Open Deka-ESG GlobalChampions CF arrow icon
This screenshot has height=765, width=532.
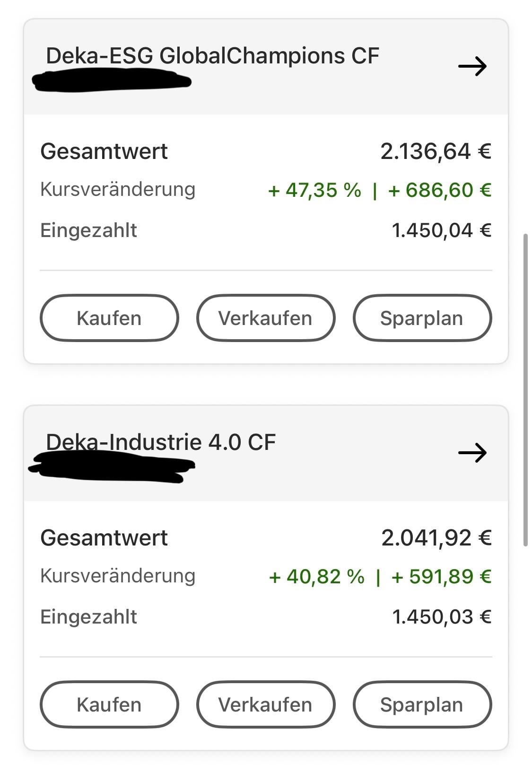[472, 66]
